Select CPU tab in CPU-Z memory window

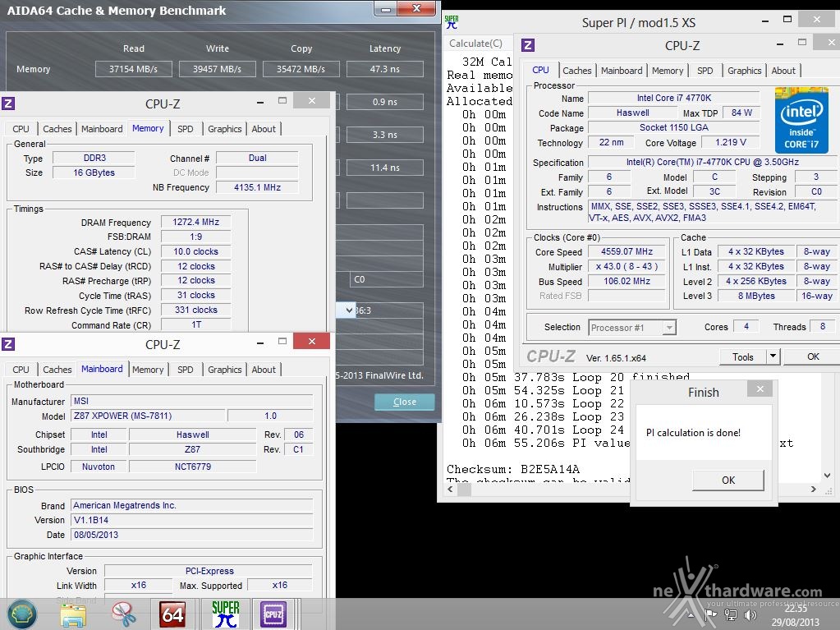point(21,129)
